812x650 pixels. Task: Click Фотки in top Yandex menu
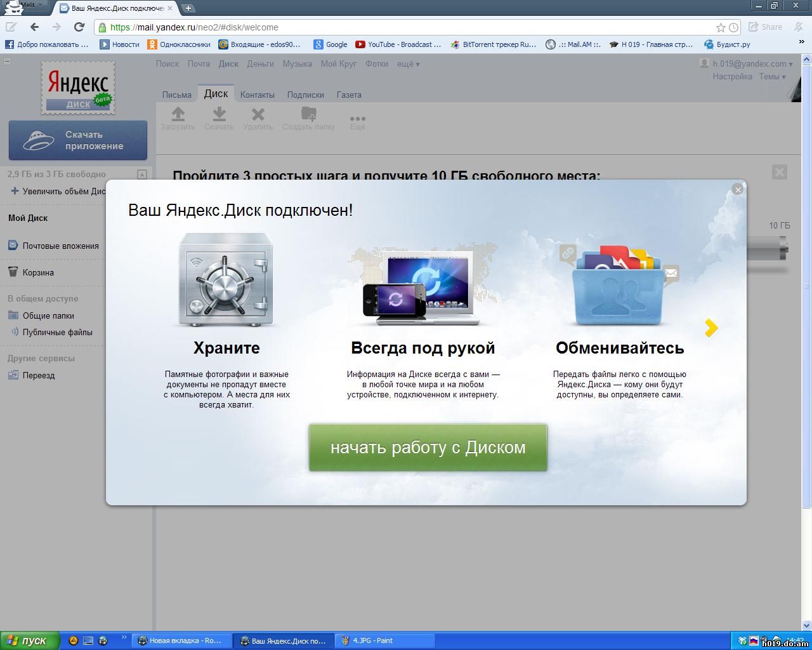[x=377, y=63]
